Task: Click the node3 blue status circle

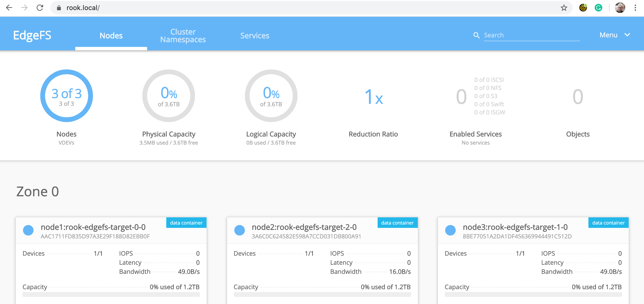Action: (x=450, y=230)
